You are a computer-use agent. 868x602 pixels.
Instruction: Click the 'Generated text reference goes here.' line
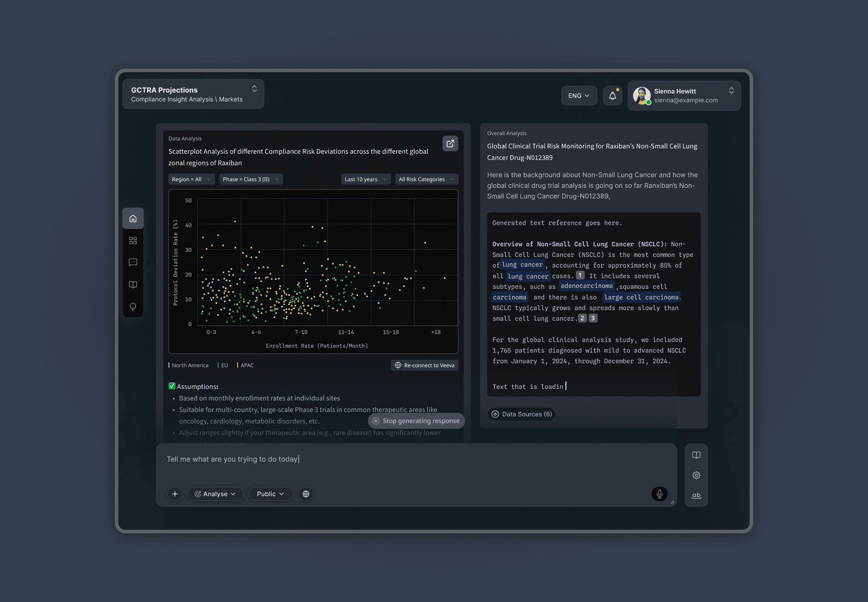(557, 223)
